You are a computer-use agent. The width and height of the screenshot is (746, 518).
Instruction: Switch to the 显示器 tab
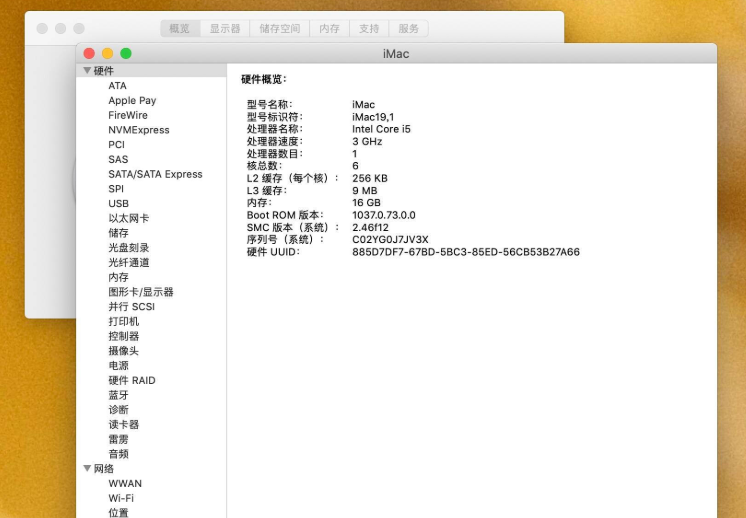tap(224, 29)
